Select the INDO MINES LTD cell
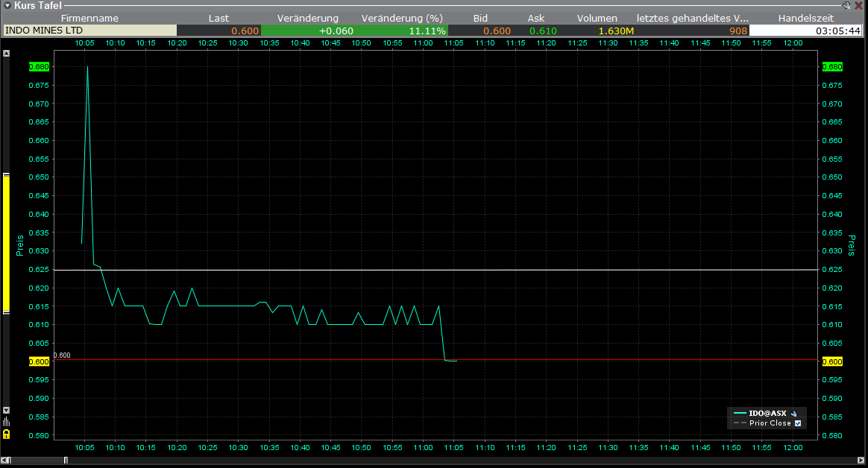This screenshot has height=468, width=868. [x=89, y=31]
